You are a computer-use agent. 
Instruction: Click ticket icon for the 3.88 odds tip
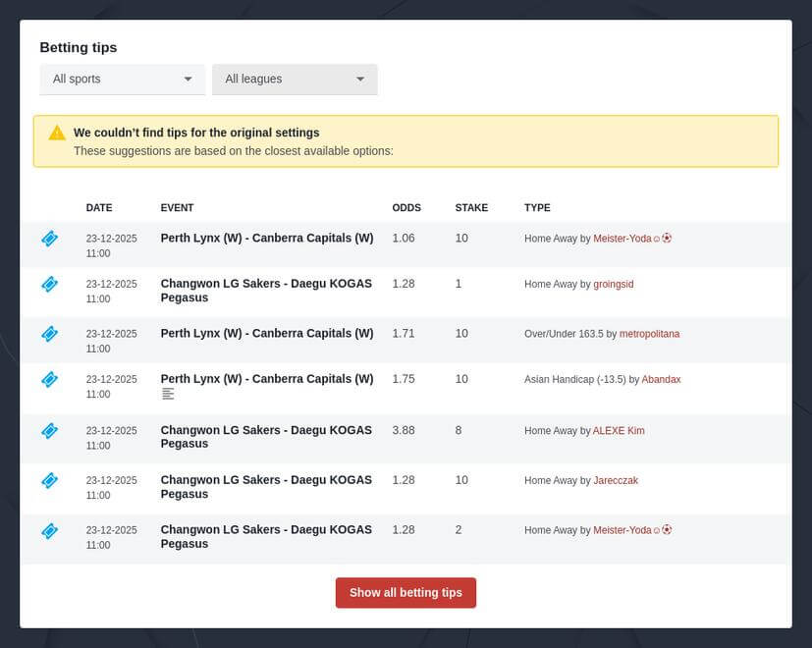[49, 431]
